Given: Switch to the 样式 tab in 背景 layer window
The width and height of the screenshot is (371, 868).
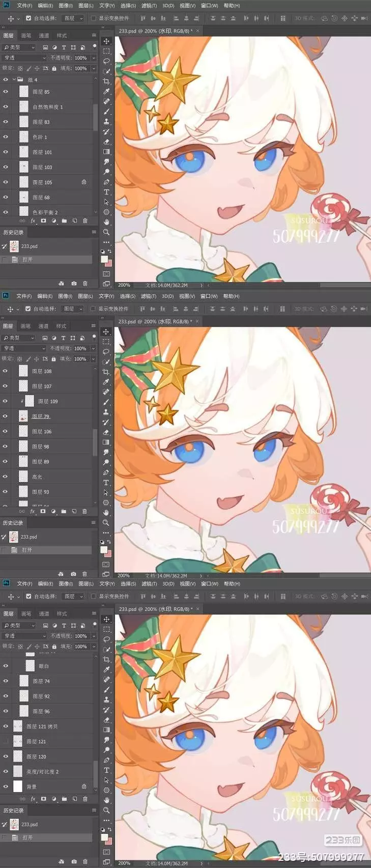Looking at the screenshot, I should tap(62, 614).
